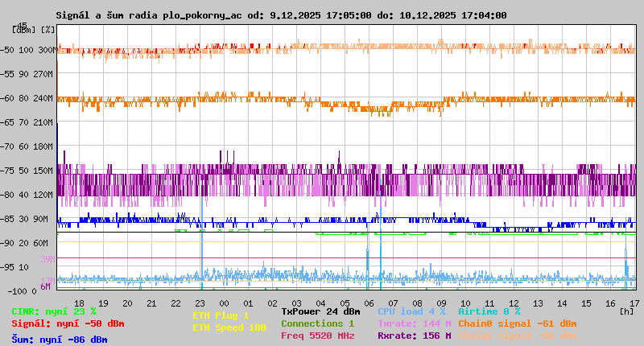Screen dimensions: 644x346
Task: Select the ETH Speed 100 legend label
Action: tap(229, 327)
